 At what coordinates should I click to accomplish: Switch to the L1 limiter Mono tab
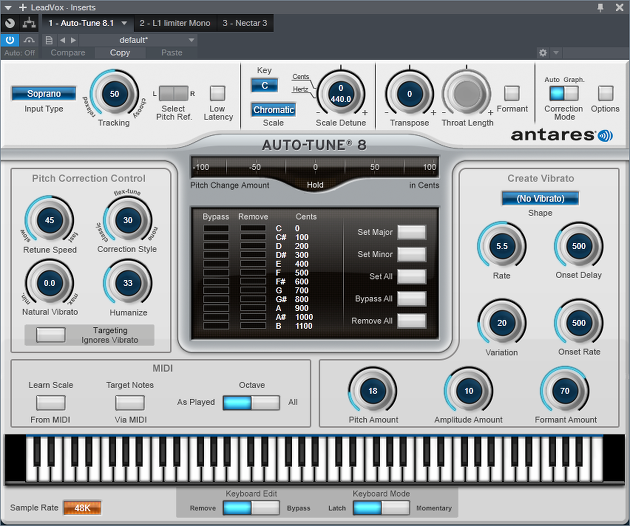click(175, 23)
